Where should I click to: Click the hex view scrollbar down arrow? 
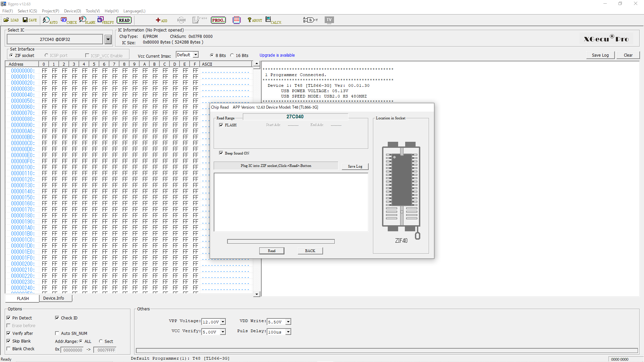tap(257, 294)
